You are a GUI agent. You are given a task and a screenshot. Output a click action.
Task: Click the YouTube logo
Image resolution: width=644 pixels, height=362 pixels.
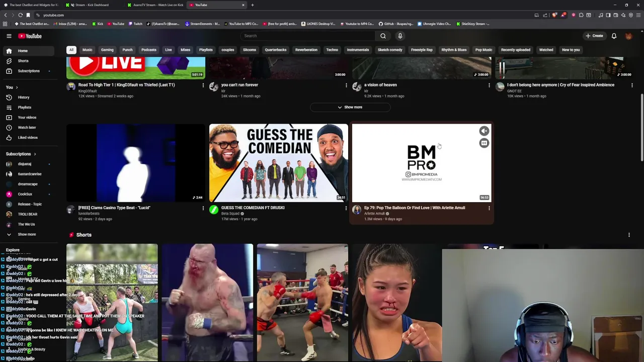[x=30, y=36]
